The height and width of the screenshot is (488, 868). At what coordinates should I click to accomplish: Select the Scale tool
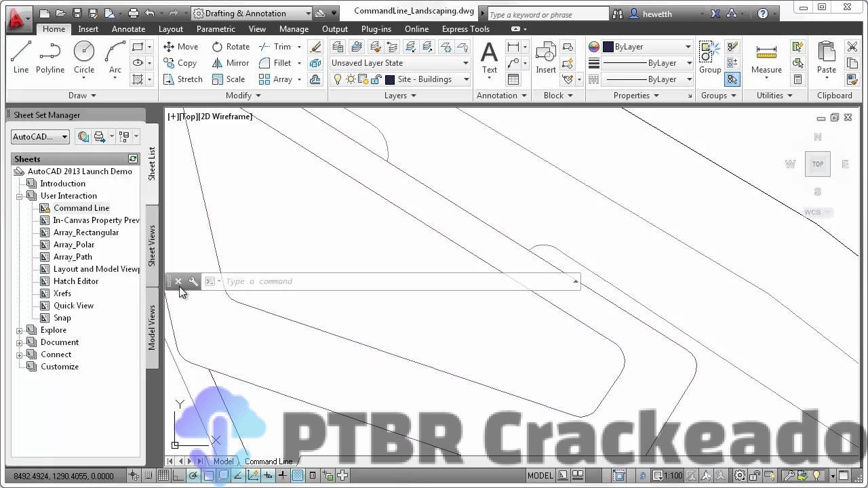(229, 79)
